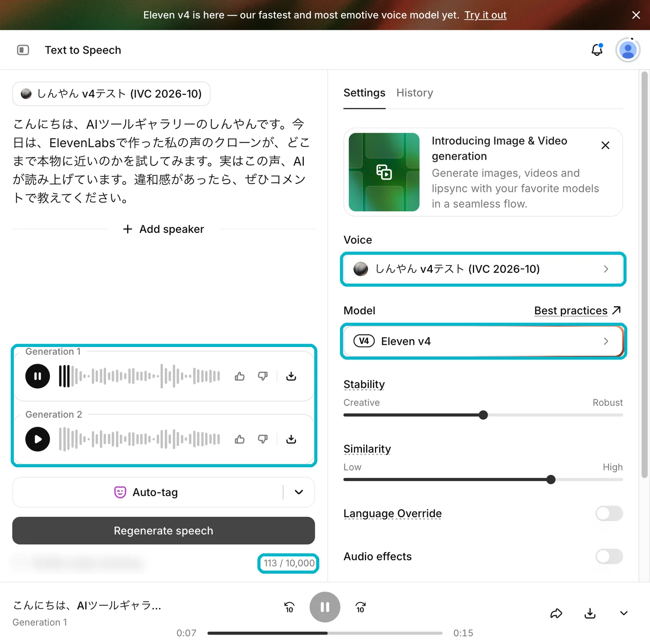
Task: Give Generation 2 a thumbs down
Action: [x=263, y=439]
